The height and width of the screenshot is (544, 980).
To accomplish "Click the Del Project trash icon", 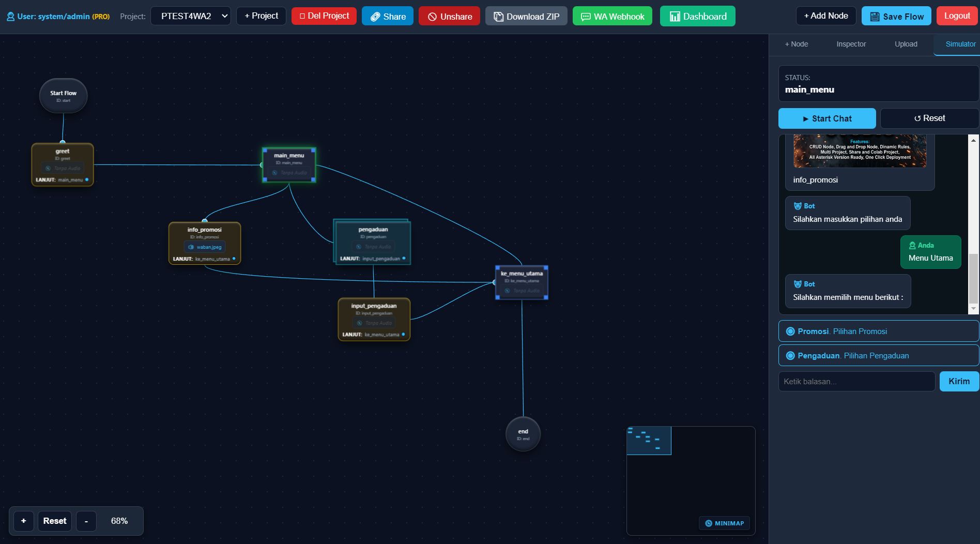I will (x=302, y=16).
